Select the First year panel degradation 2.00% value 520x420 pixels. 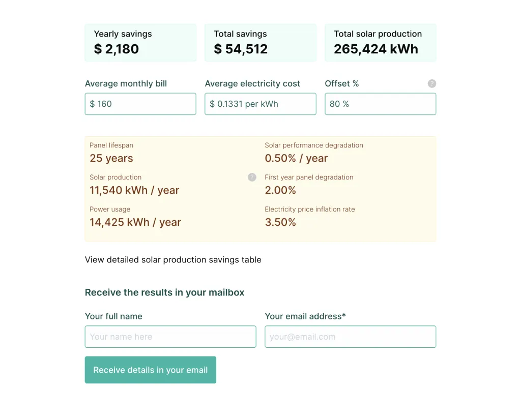pos(280,191)
